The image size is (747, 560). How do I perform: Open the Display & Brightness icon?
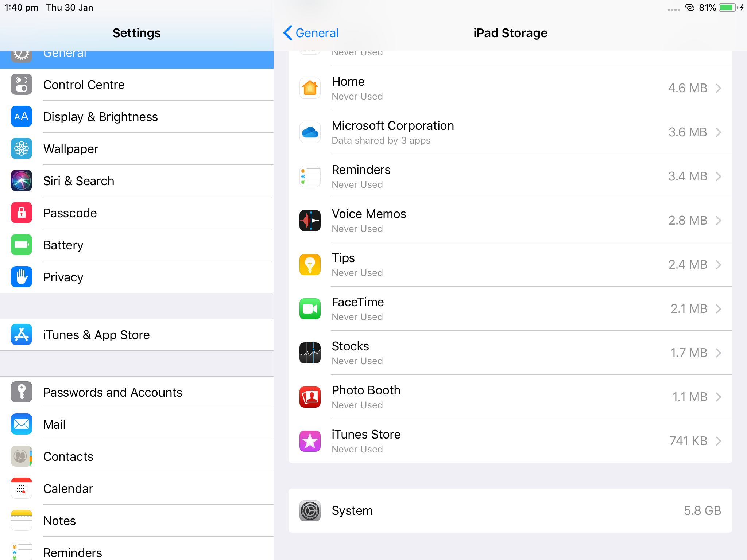[x=22, y=117]
